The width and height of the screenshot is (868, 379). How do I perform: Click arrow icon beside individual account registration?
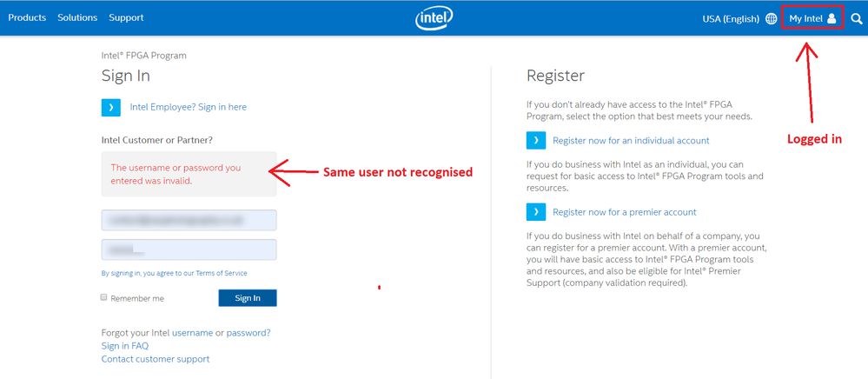[536, 140]
